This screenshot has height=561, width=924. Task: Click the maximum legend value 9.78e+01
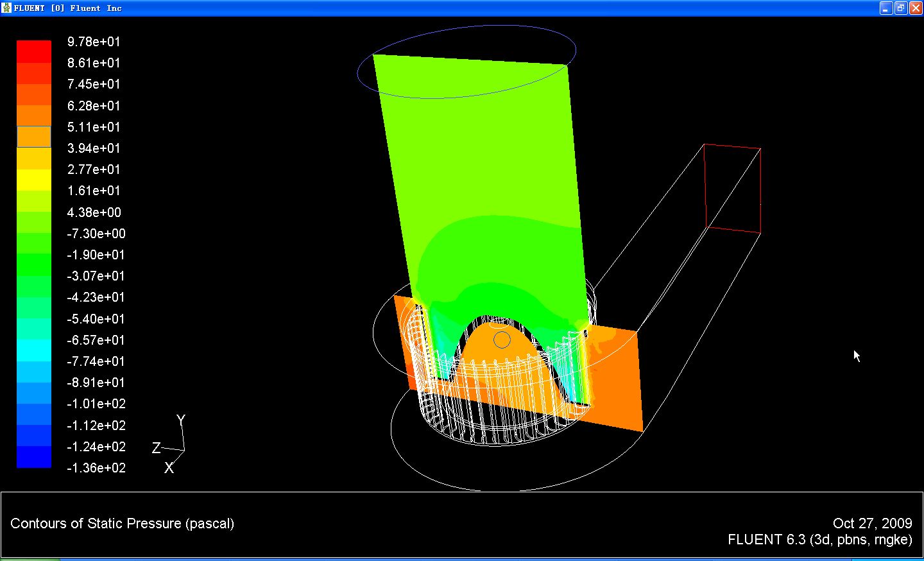click(x=94, y=42)
